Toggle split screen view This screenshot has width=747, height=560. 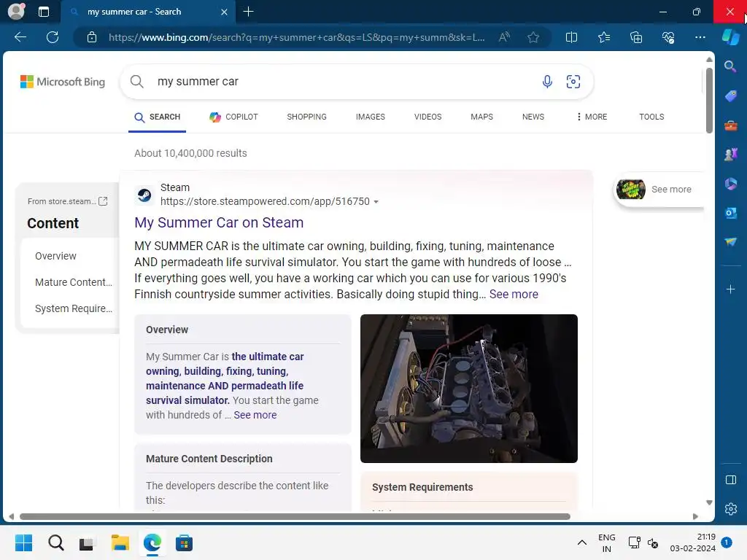571,37
